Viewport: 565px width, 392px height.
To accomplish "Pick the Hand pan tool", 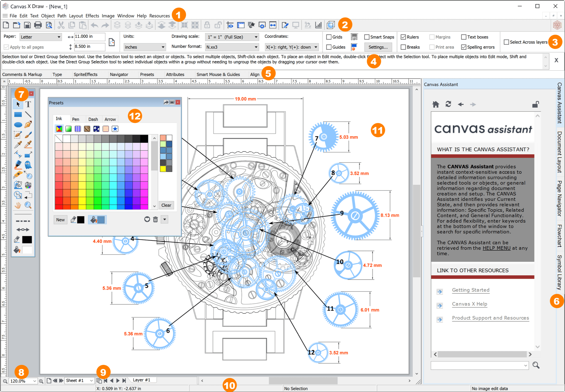I will point(18,205).
